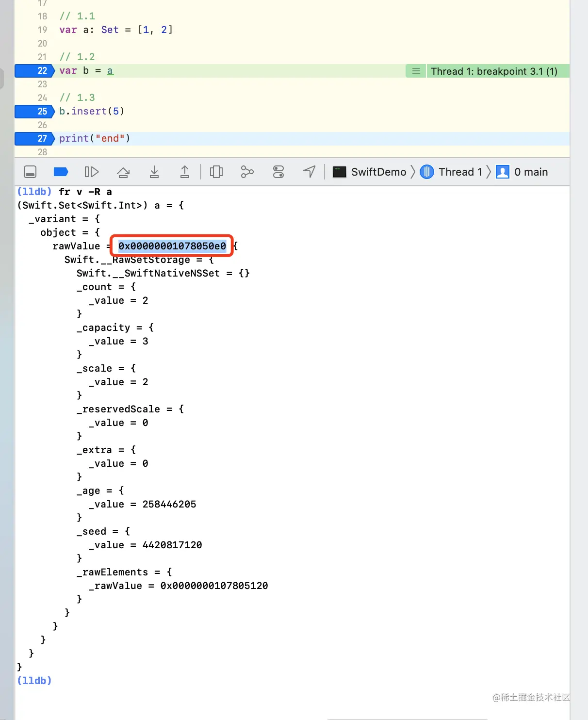This screenshot has width=588, height=720.
Task: Click the _value = 4420817120 line
Action: (x=145, y=545)
